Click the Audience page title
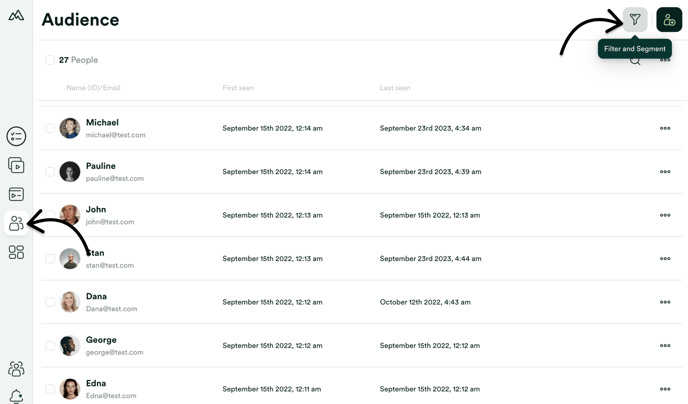This screenshot has height=404, width=688. pos(80,20)
